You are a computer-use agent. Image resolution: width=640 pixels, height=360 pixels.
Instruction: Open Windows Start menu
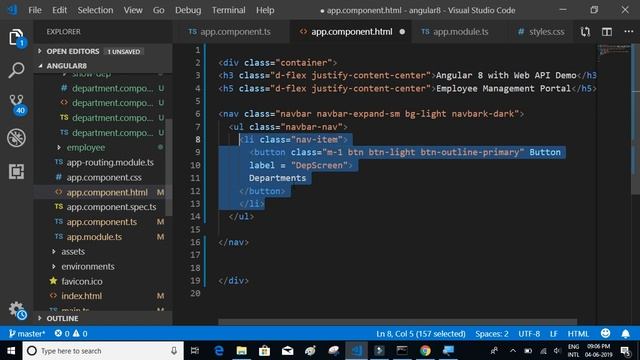[11, 351]
